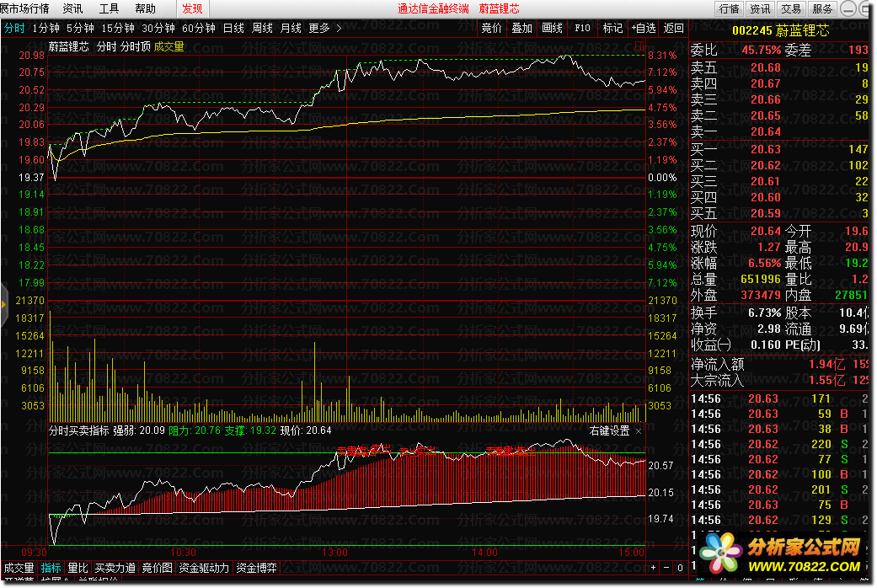Click the 右键设置 label in indicator panel
Image resolution: width=877 pixels, height=588 pixels.
(x=609, y=430)
